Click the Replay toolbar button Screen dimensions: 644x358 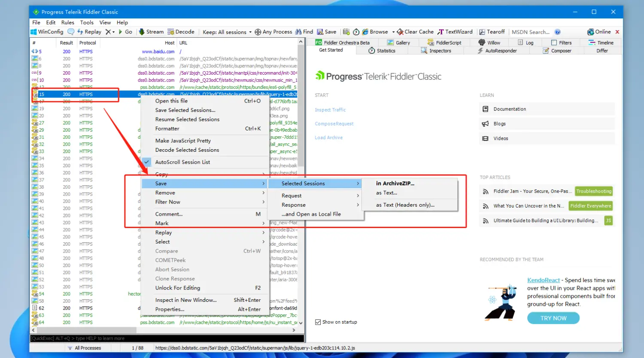coord(89,32)
